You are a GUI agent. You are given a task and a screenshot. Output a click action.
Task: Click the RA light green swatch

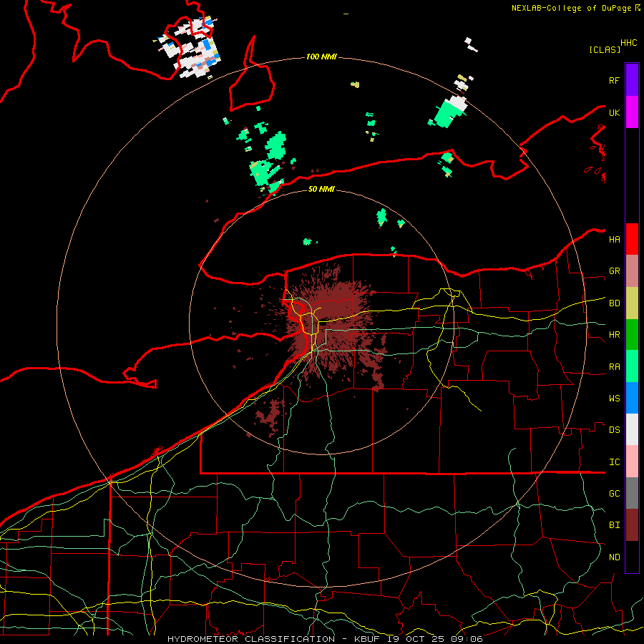[x=632, y=366]
